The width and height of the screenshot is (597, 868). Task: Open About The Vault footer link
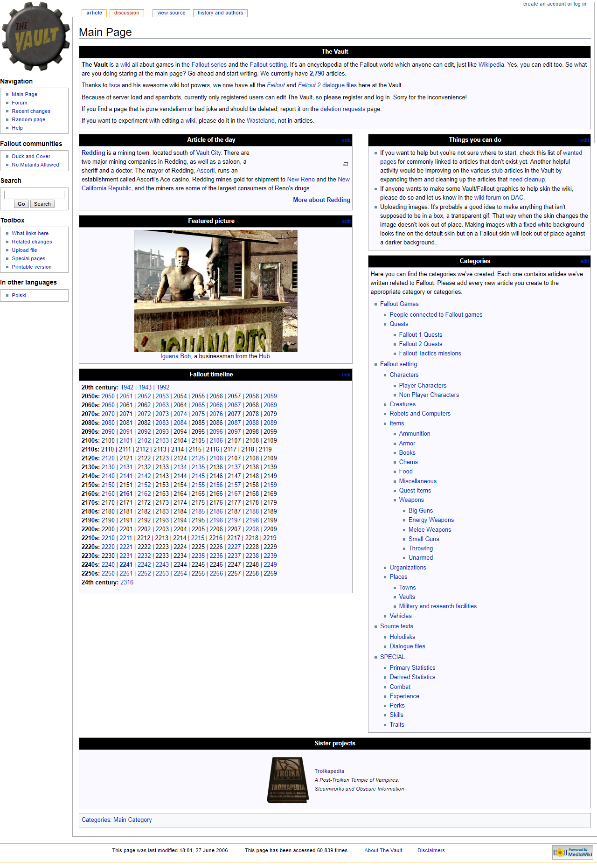tap(383, 851)
